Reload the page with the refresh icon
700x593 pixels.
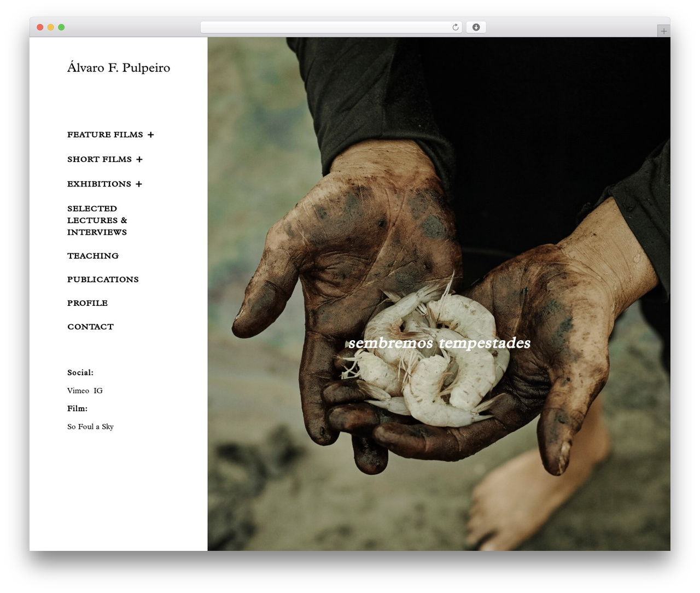456,27
